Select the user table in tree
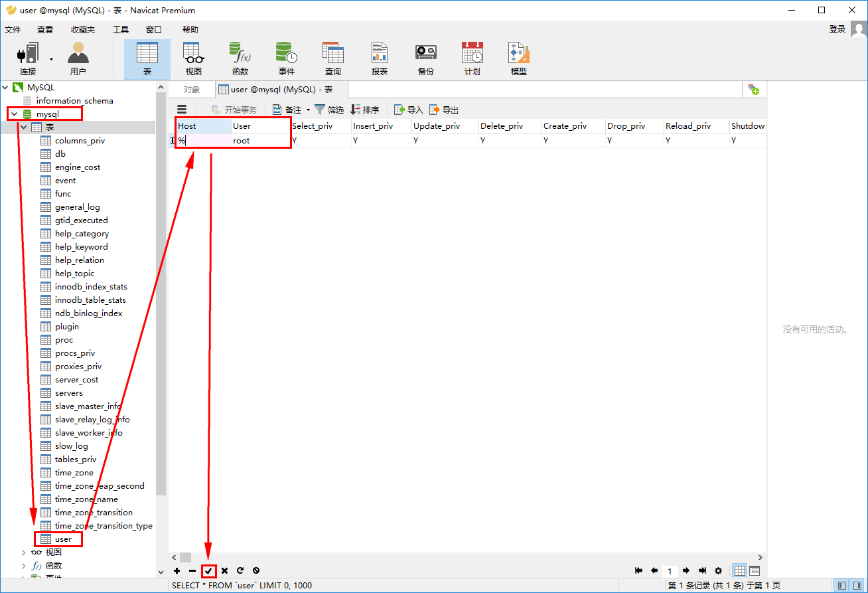Viewport: 868px width, 593px height. tap(63, 539)
